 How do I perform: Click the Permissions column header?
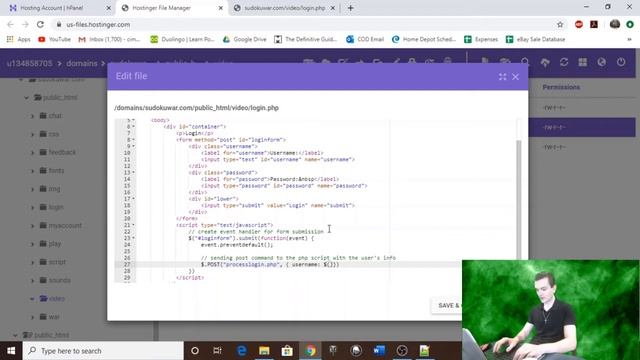[561, 87]
